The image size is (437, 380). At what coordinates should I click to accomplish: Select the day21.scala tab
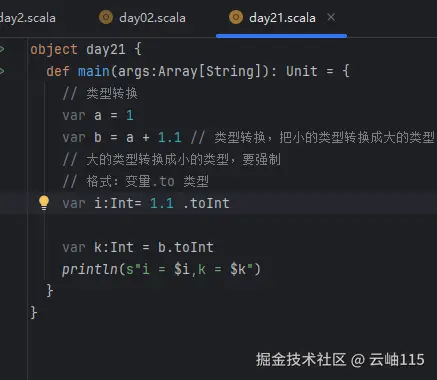[282, 18]
